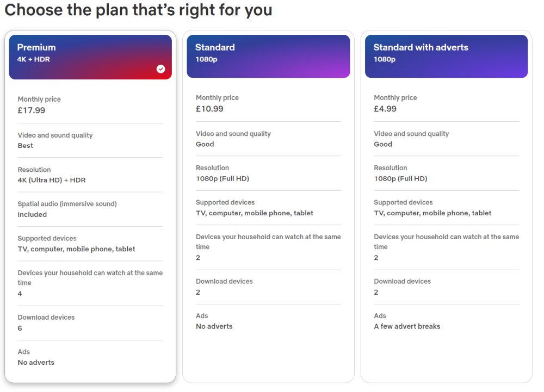Click Premium simultaneous devices value 4
Screen dimensions: 544x392
click(x=20, y=294)
